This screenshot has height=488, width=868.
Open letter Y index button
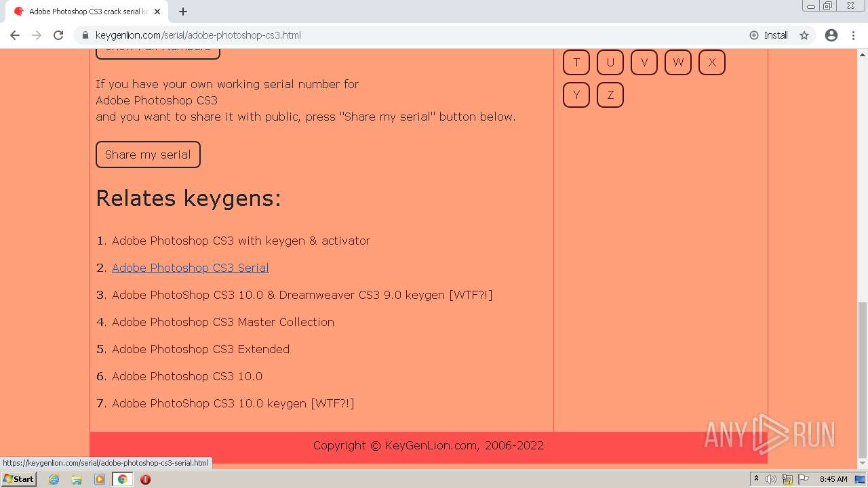click(576, 95)
